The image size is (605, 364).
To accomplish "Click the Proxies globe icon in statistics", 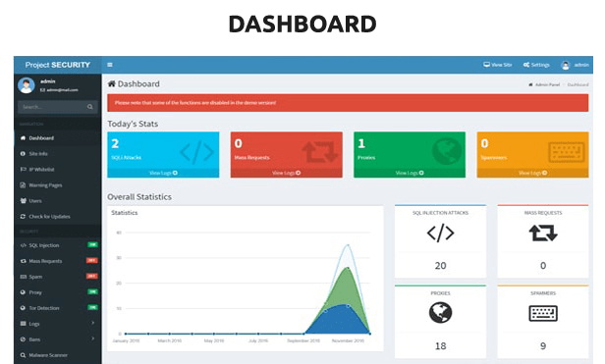I will (x=440, y=312).
